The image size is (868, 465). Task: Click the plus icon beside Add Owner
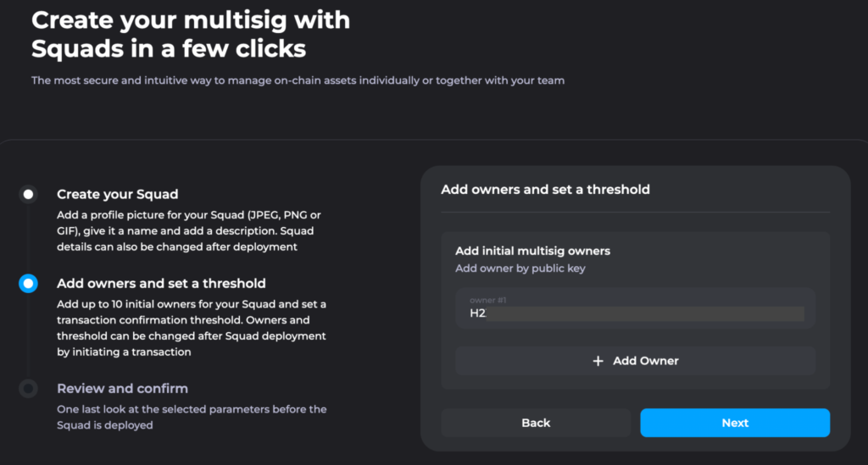point(598,361)
